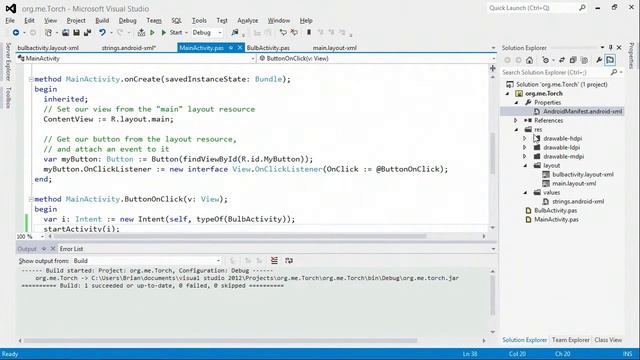Close the MainActivity.pas tab

click(x=240, y=48)
